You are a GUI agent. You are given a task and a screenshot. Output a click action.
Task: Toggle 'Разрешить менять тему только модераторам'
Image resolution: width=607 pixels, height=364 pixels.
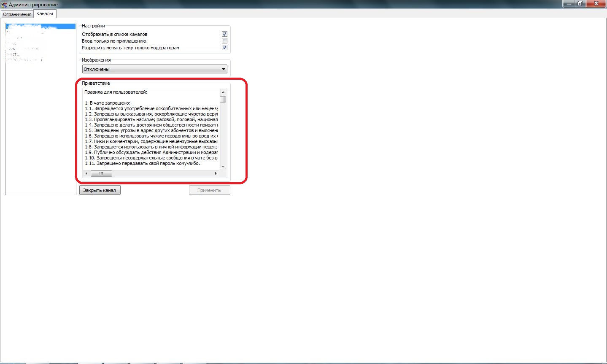click(224, 48)
